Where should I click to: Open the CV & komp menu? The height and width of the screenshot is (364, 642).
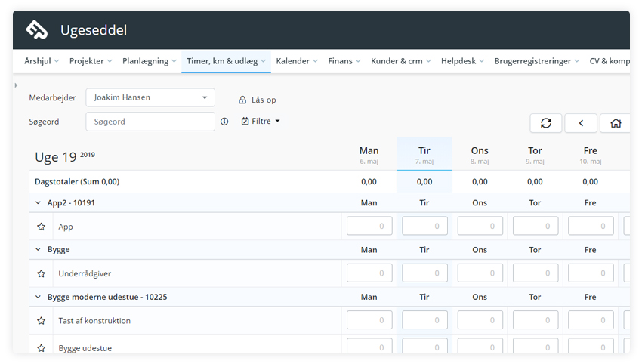pyautogui.click(x=610, y=61)
